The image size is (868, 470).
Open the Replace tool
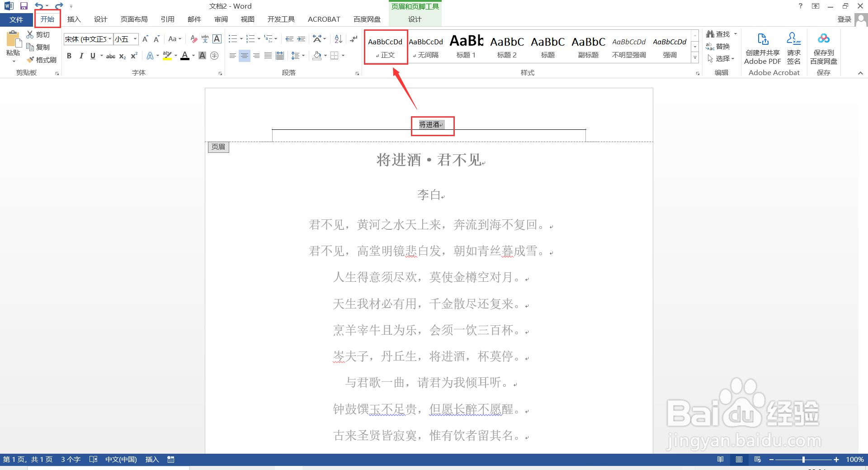click(x=722, y=46)
